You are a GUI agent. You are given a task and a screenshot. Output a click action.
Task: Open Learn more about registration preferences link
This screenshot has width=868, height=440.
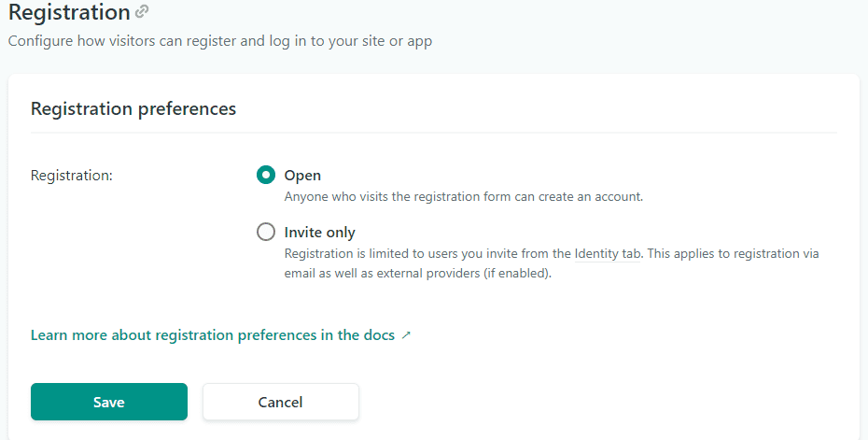click(x=213, y=334)
